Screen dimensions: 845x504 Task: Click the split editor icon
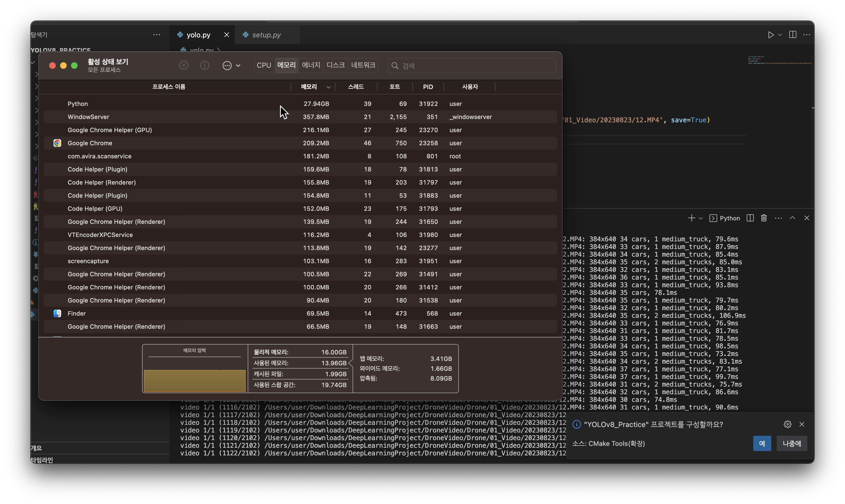[x=793, y=35]
